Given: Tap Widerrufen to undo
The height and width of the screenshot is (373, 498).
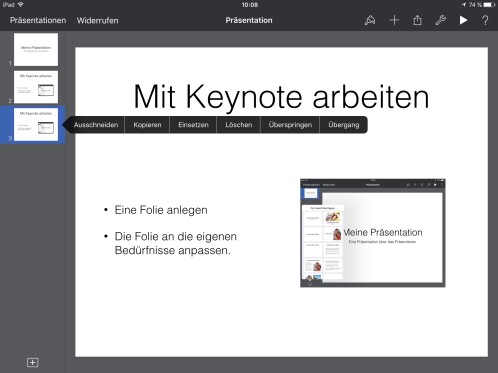Looking at the screenshot, I should (x=97, y=20).
